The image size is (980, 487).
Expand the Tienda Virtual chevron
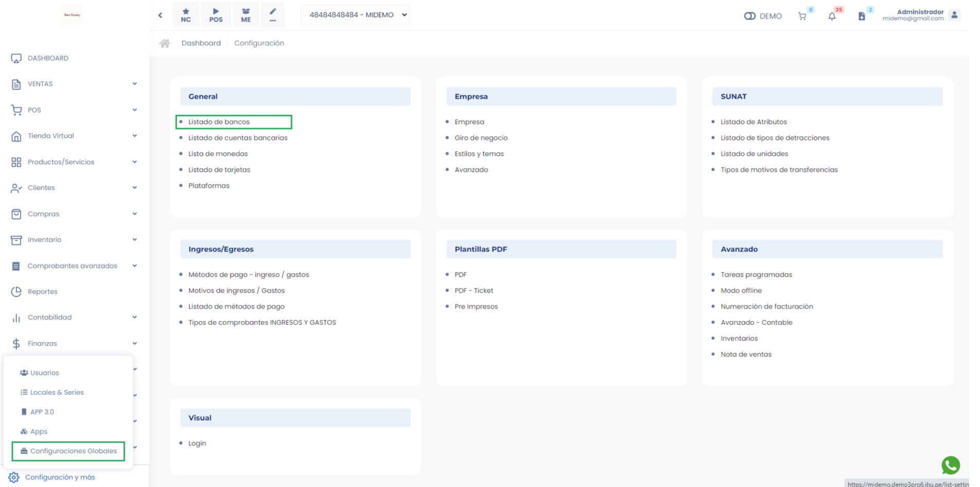135,136
